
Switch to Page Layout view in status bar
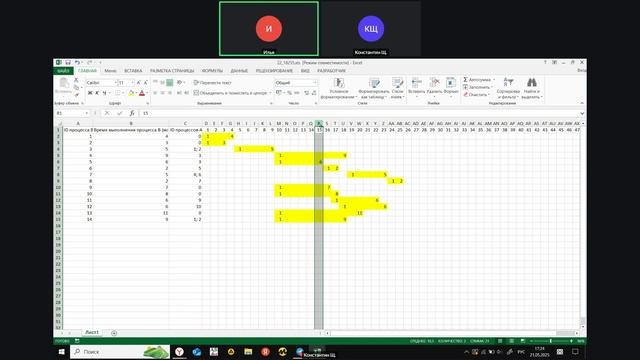[x=511, y=341]
